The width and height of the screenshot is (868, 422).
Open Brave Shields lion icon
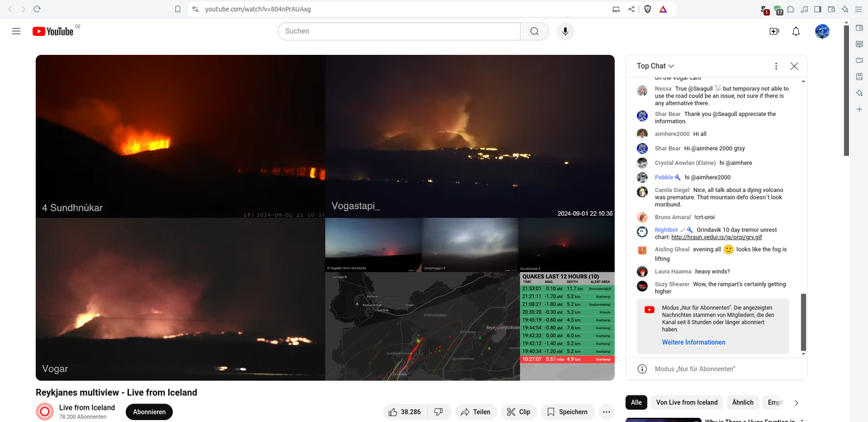tap(648, 9)
